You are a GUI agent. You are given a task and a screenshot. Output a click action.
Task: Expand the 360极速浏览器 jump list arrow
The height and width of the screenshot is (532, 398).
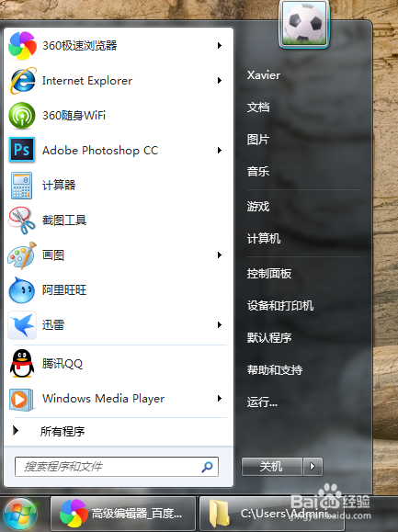[220, 45]
